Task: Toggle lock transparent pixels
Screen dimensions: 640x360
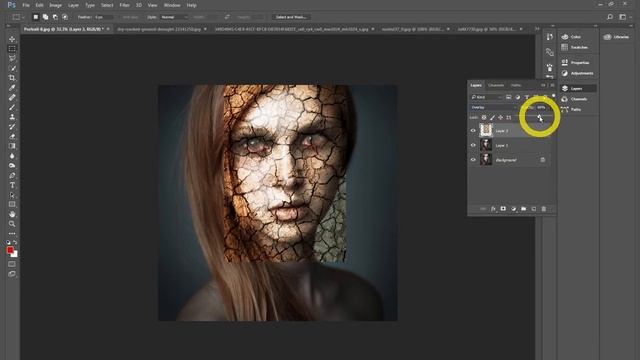Action: [484, 118]
